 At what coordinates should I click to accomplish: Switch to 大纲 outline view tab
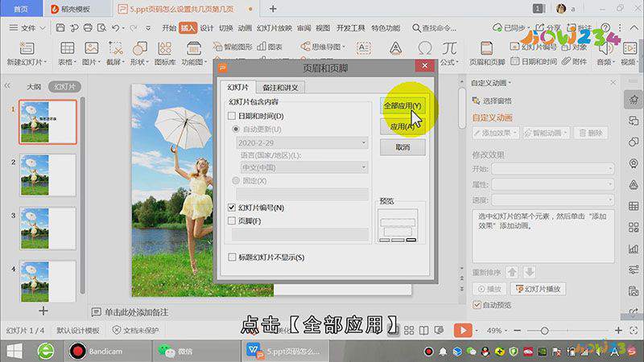tap(34, 87)
